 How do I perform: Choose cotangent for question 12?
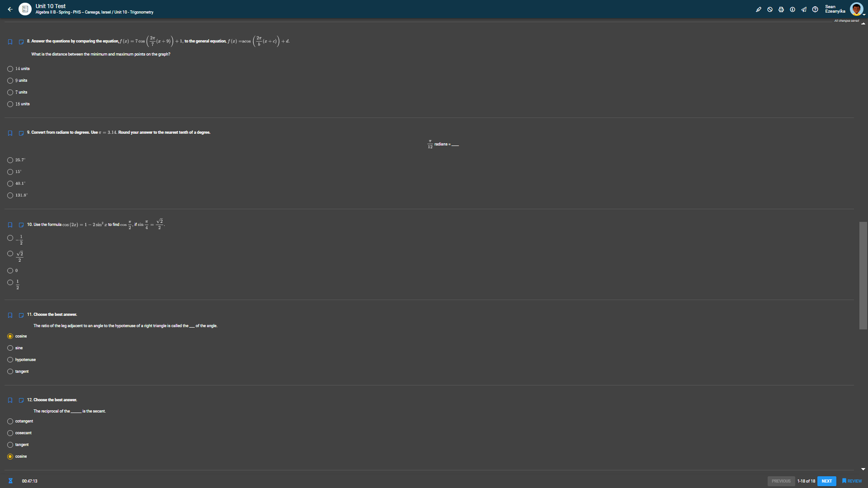[x=10, y=422]
